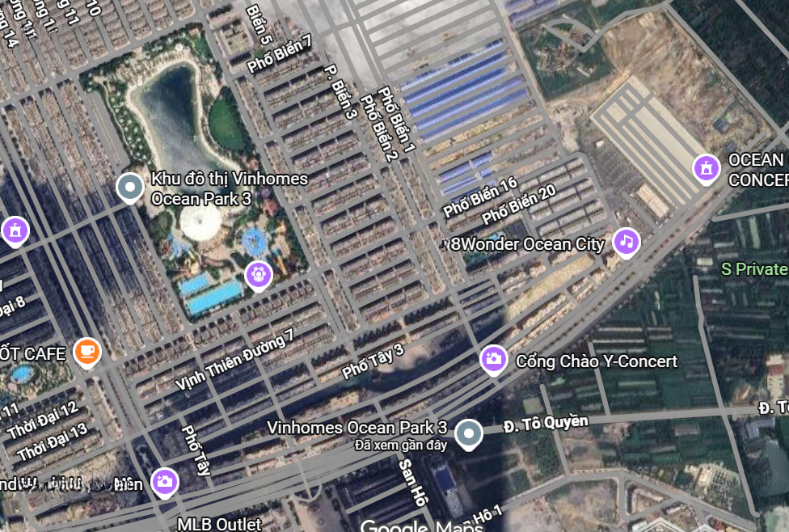Click the 8Wonder Ocean City place label
The height and width of the screenshot is (532, 789).
[x=527, y=245]
